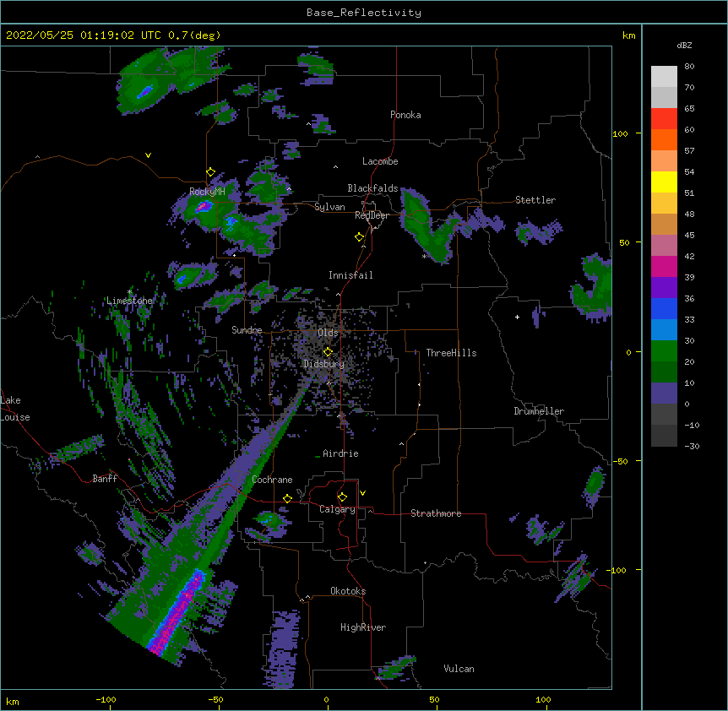Click the Calgary city label
This screenshot has width=728, height=711.
point(337,509)
